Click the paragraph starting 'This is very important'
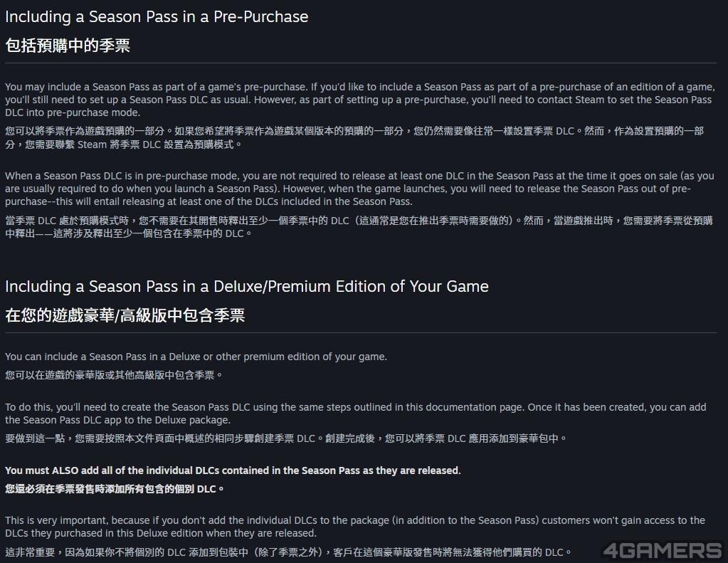This screenshot has width=728, height=563. click(355, 527)
